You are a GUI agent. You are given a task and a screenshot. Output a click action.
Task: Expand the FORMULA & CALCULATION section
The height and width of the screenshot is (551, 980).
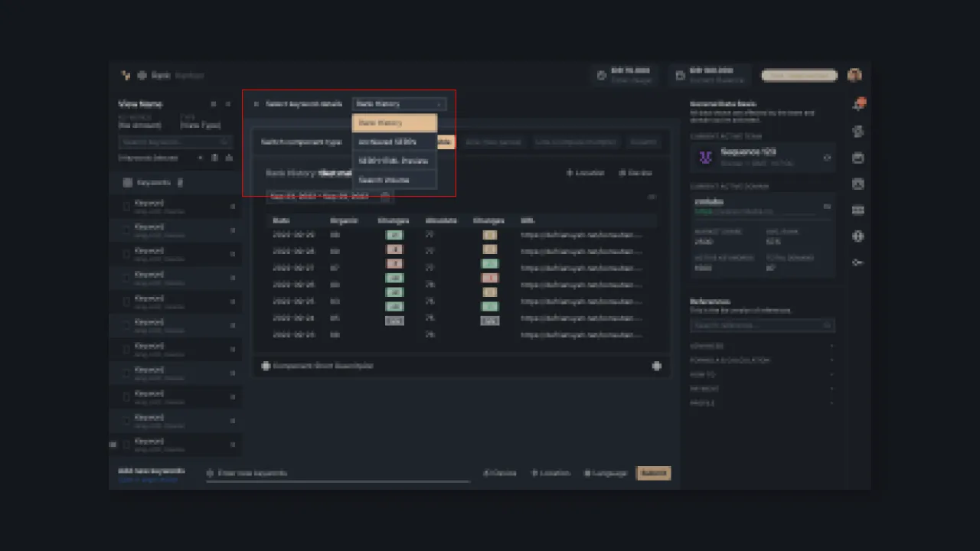click(762, 360)
